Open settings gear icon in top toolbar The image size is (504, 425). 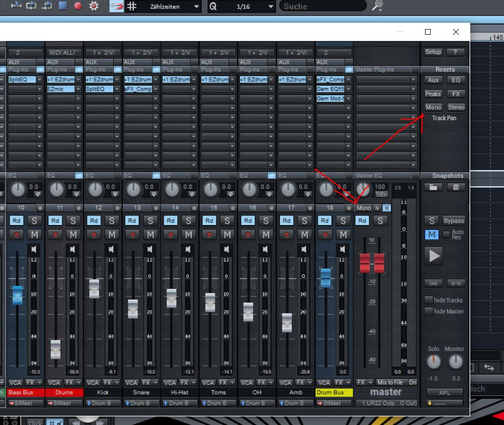click(94, 6)
